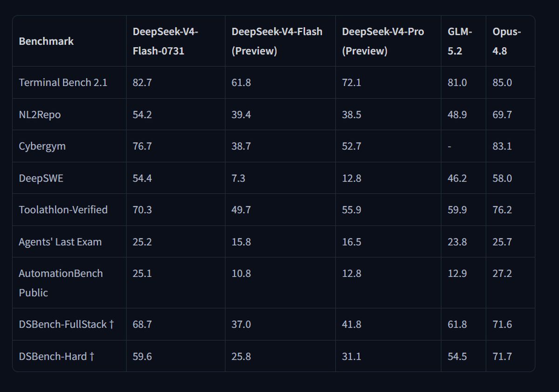Click the DeepSWE row label

41,178
